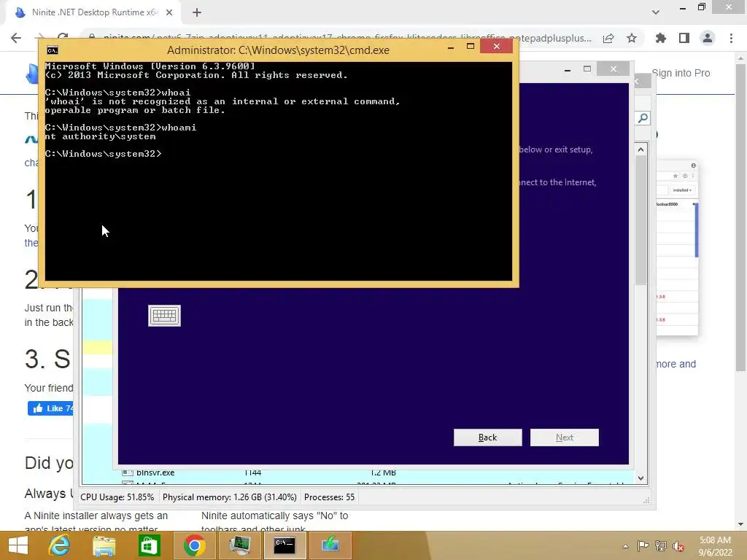This screenshot has width=747, height=560.
Task: Click the search magnifier icon in process window
Action: pos(643,118)
